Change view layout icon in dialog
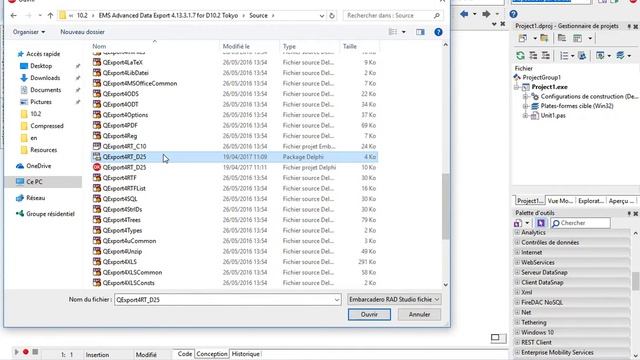The width and height of the screenshot is (640, 360). coord(393,32)
